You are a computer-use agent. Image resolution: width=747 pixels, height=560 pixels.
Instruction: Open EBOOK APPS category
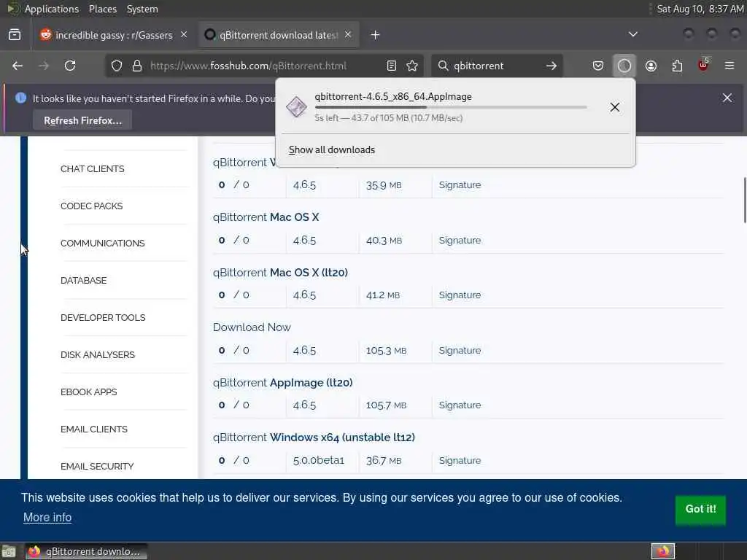click(88, 392)
